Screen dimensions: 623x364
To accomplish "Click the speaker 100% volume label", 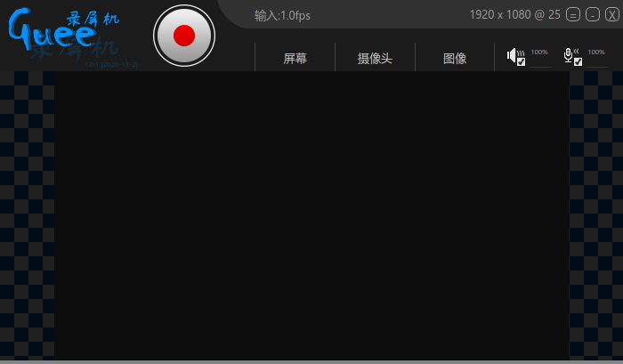I will (539, 52).
